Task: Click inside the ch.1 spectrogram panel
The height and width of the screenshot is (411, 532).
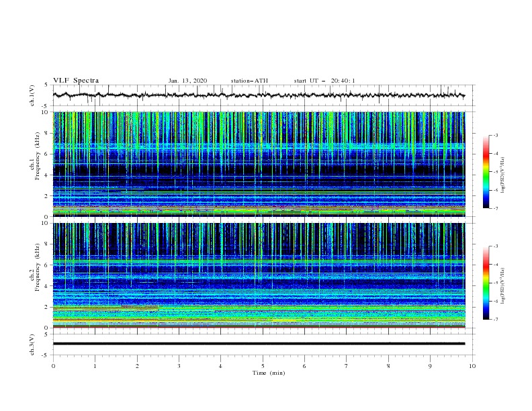Action: (259, 164)
